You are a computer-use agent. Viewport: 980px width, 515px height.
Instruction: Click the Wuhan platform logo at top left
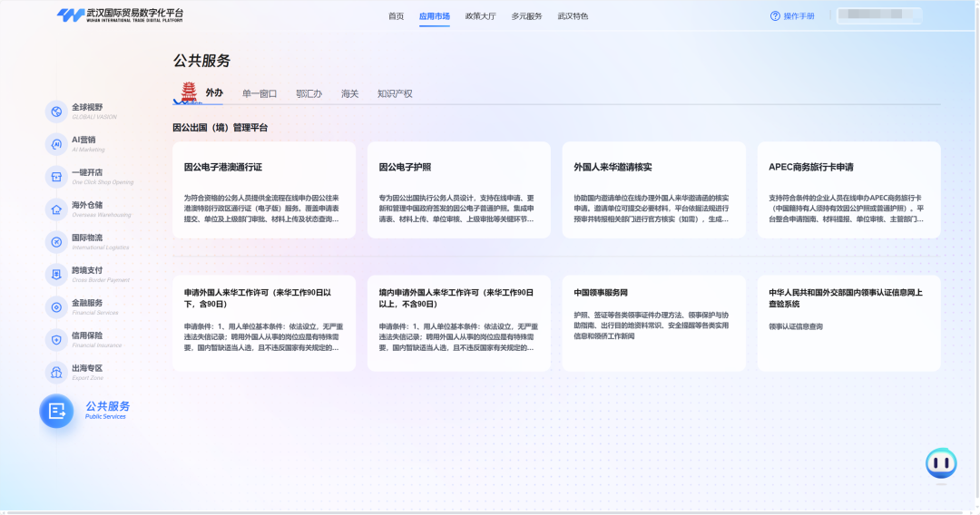(x=119, y=15)
